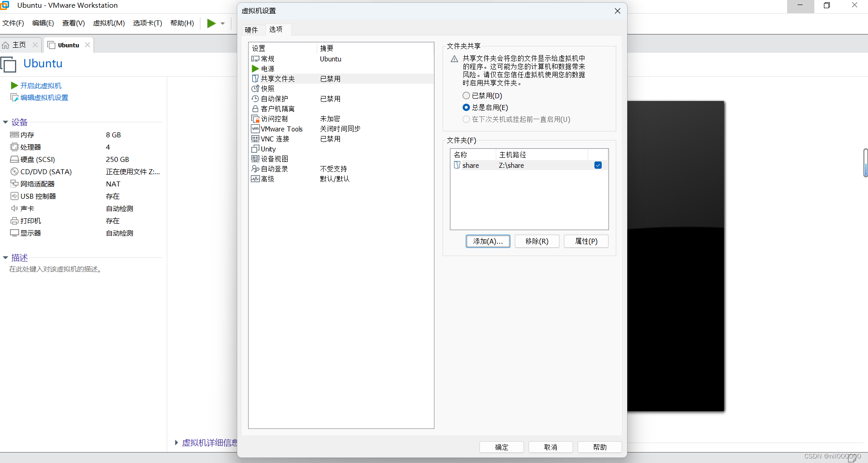Viewport: 868px width, 463px height.
Task: Click the Appliance View (设备视图) icon
Action: (x=255, y=159)
